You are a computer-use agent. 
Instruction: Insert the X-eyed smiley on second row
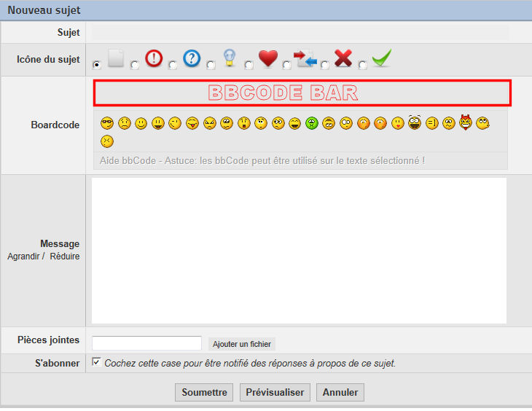107,141
